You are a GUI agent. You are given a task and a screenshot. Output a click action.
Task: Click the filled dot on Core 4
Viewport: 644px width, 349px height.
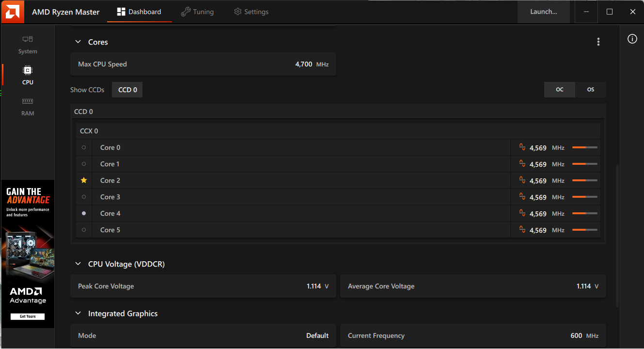[x=84, y=213]
